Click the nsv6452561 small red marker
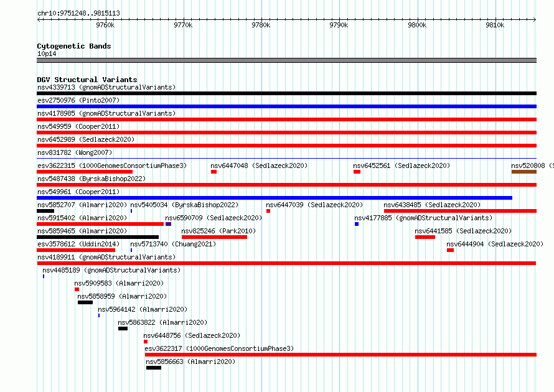This screenshot has height=392, width=554. tap(357, 172)
